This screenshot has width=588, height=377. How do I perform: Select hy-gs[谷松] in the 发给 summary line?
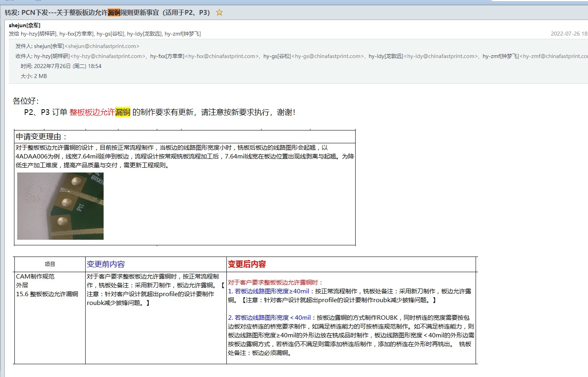(110, 34)
